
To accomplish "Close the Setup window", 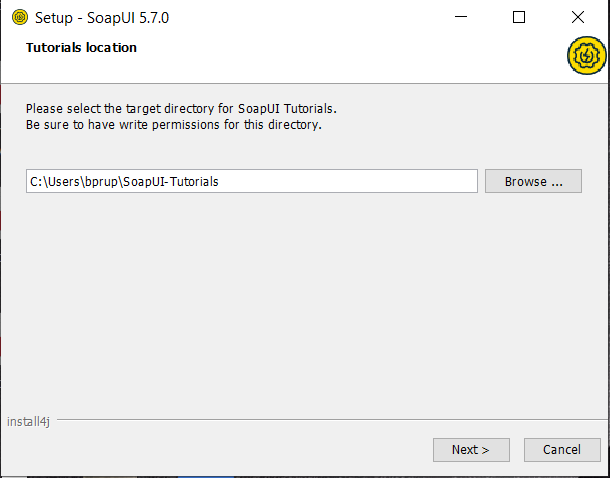I will point(578,18).
